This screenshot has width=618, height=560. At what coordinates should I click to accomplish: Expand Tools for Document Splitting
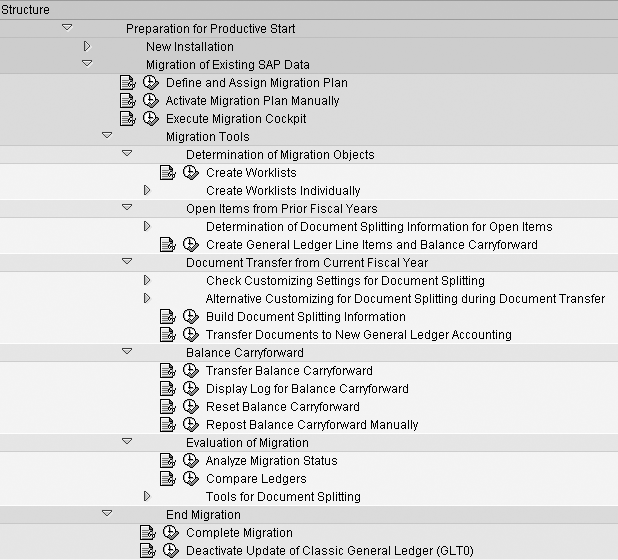click(x=147, y=496)
